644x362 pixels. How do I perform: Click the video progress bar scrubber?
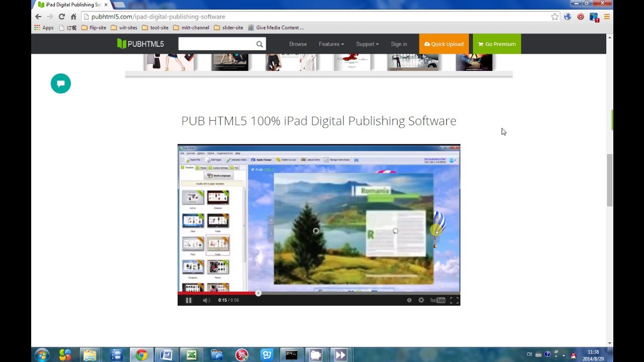pos(258,293)
